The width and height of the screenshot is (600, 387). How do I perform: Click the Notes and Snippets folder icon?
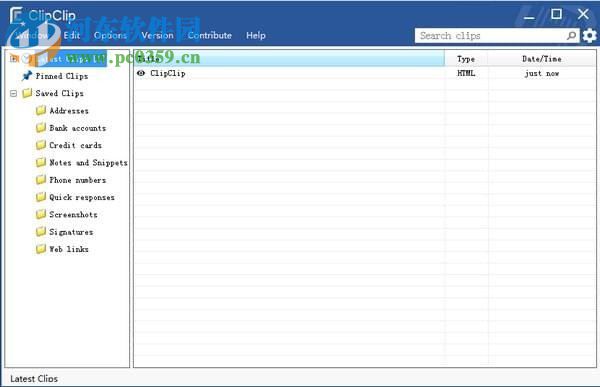click(x=41, y=163)
